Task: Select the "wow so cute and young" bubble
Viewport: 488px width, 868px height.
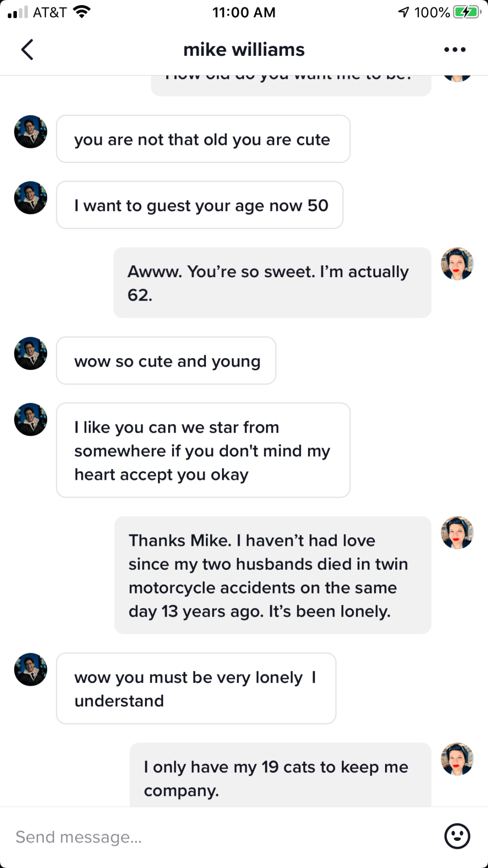Action: tap(166, 361)
